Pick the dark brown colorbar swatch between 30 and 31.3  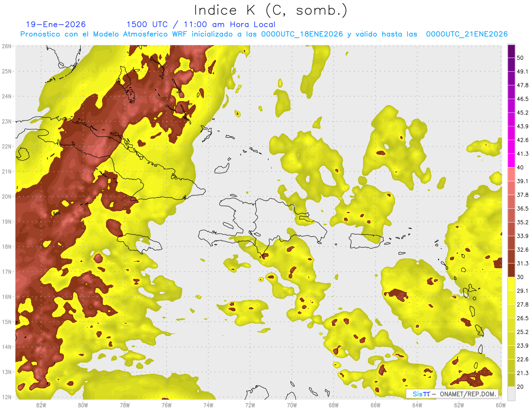tap(511, 270)
